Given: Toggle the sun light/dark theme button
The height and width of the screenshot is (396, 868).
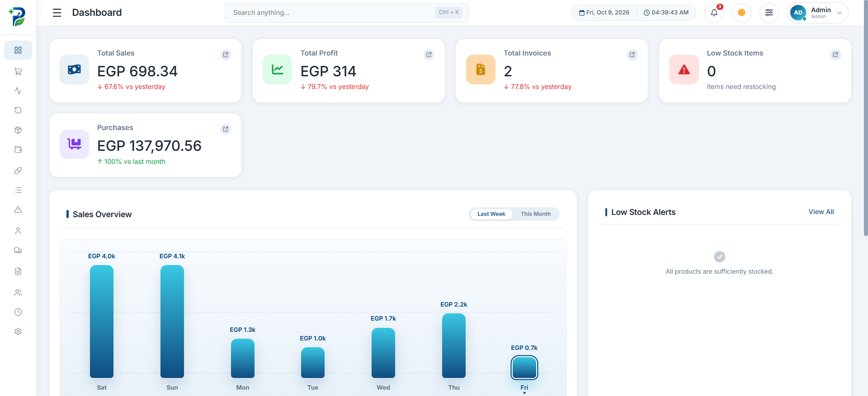Looking at the screenshot, I should [x=741, y=13].
